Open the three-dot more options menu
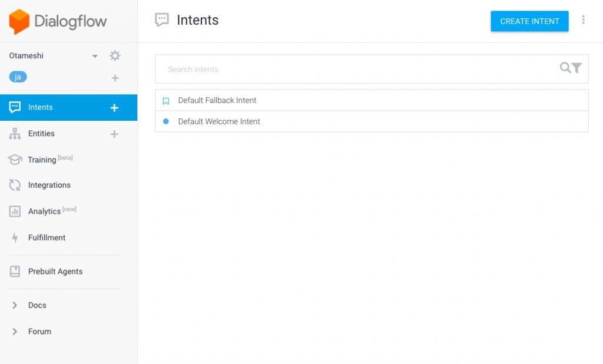The image size is (603, 364). coord(584,19)
